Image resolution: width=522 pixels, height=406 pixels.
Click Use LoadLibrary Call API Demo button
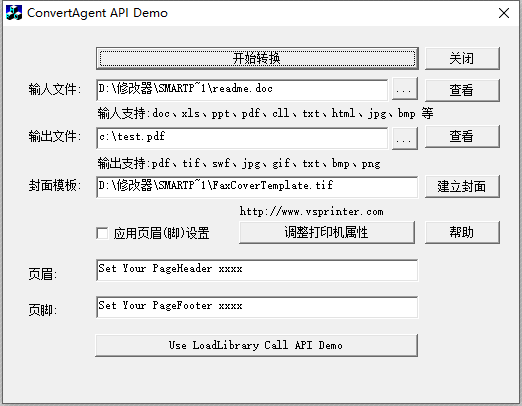(256, 345)
